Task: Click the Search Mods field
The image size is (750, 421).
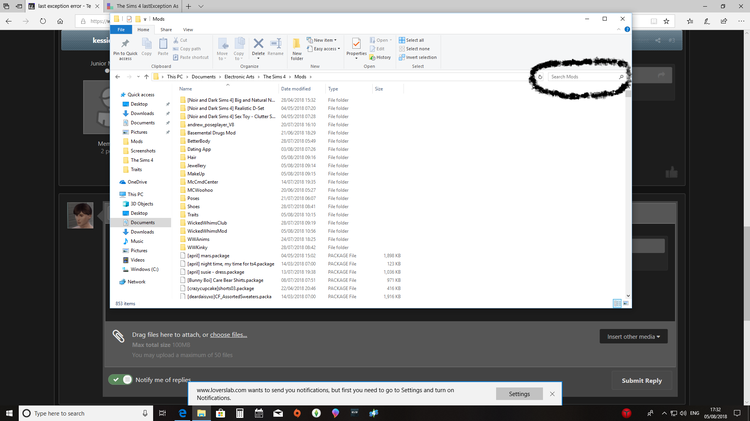Action: [x=586, y=77]
